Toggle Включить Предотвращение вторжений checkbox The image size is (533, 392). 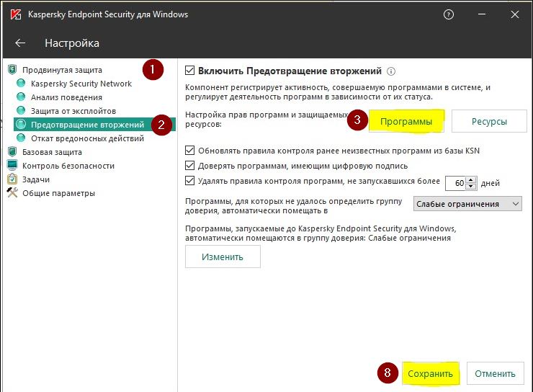[x=189, y=71]
